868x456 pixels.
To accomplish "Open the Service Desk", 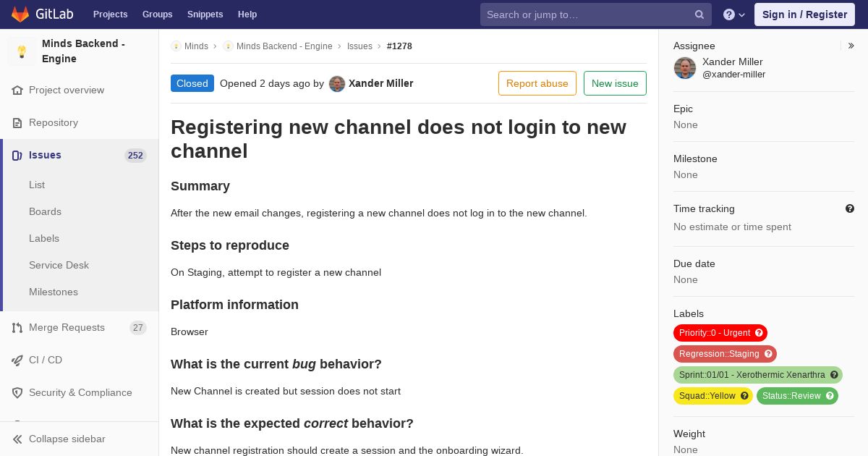I will pyautogui.click(x=59, y=266).
